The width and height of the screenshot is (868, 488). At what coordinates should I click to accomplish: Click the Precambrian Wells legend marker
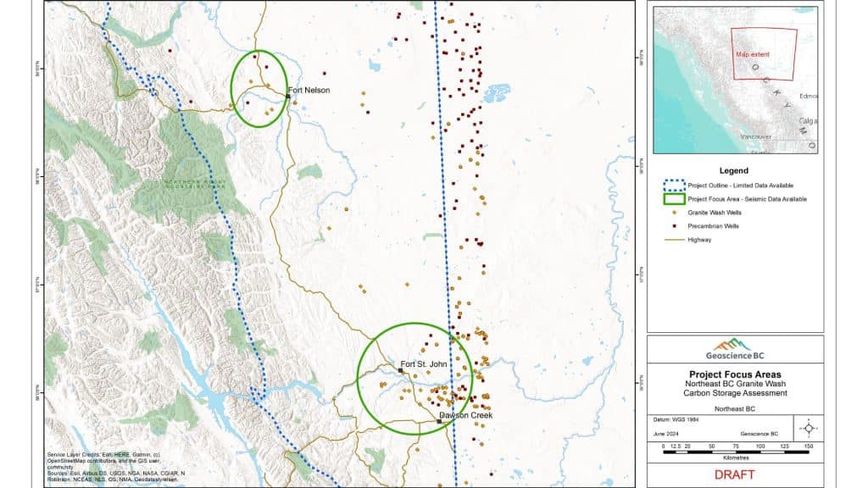pos(671,226)
